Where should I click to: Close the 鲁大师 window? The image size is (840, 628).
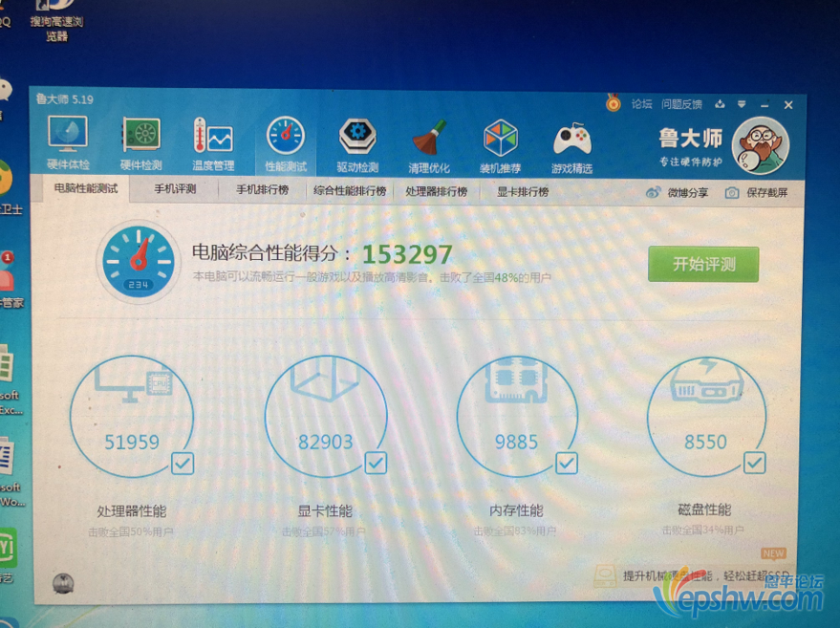pyautogui.click(x=788, y=105)
